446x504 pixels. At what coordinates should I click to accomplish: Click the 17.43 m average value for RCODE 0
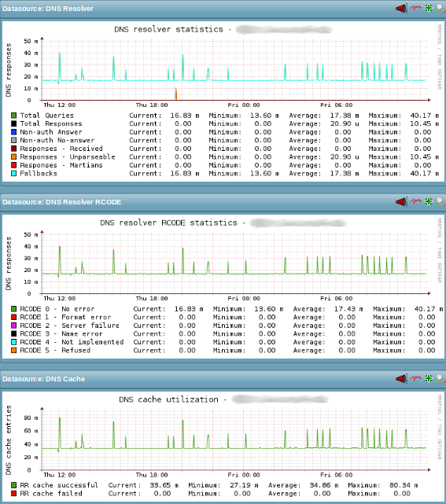(348, 309)
